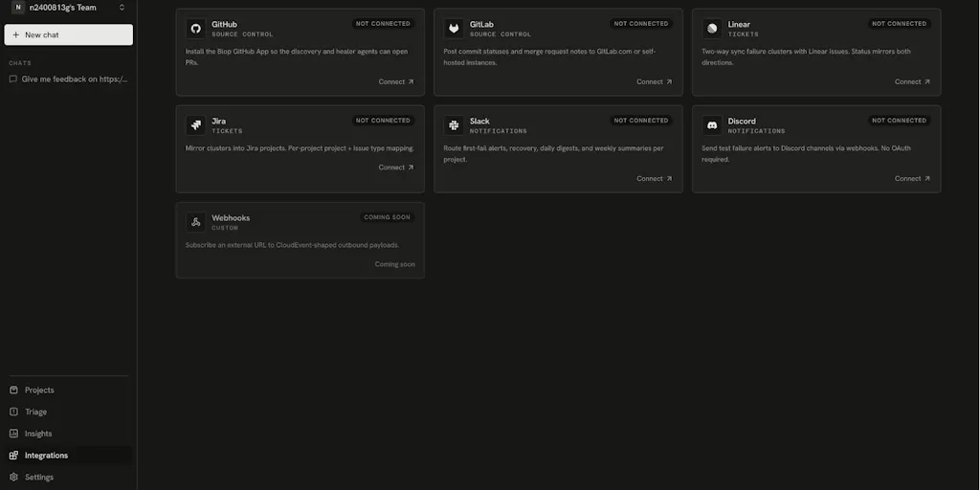
Task: Click the GitHub card title
Action: coord(224,24)
